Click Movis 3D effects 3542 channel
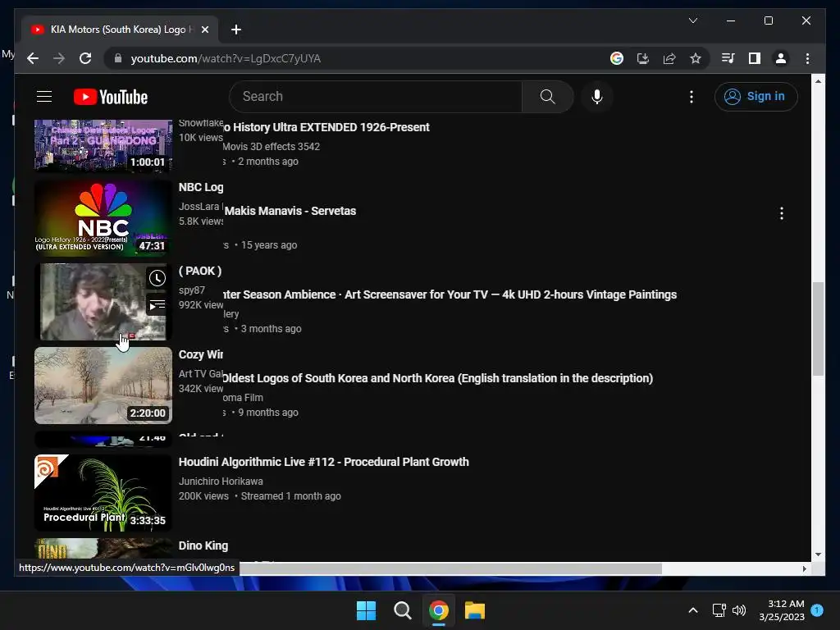This screenshot has width=840, height=630. point(271,146)
